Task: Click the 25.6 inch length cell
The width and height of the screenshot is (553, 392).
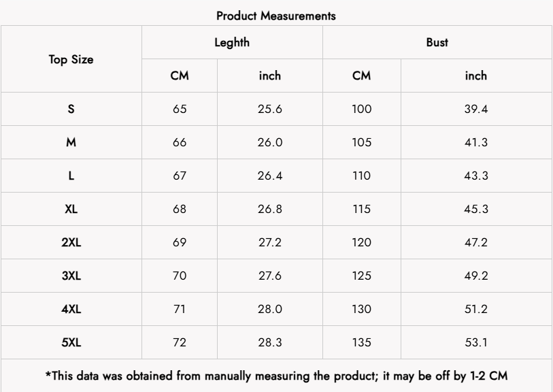Action: 270,110
